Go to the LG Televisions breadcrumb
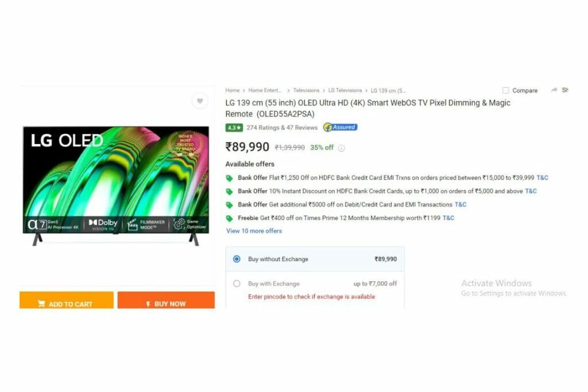 point(345,90)
